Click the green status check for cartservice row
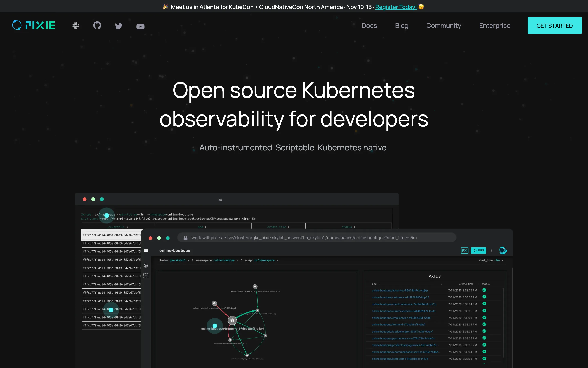588x368 pixels. point(484,297)
